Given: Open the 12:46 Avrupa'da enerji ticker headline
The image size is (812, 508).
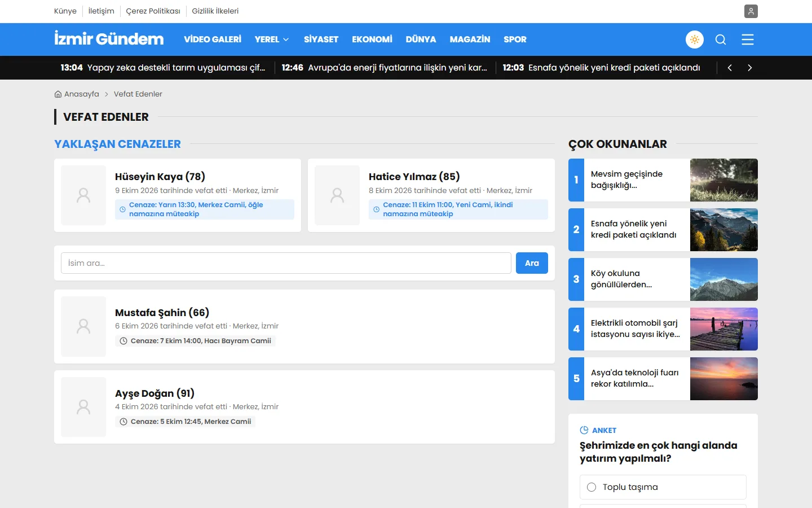Looking at the screenshot, I should tap(385, 68).
